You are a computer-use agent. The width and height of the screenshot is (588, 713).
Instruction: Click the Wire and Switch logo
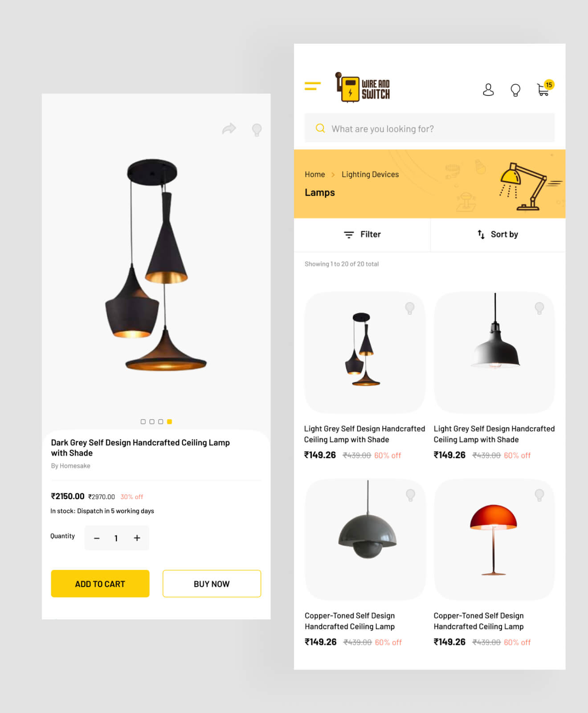tap(363, 87)
